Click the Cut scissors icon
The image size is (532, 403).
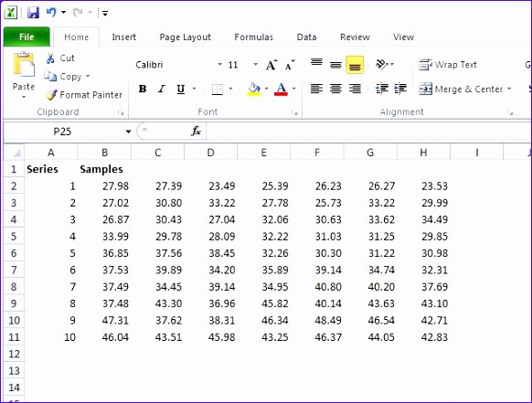click(50, 58)
